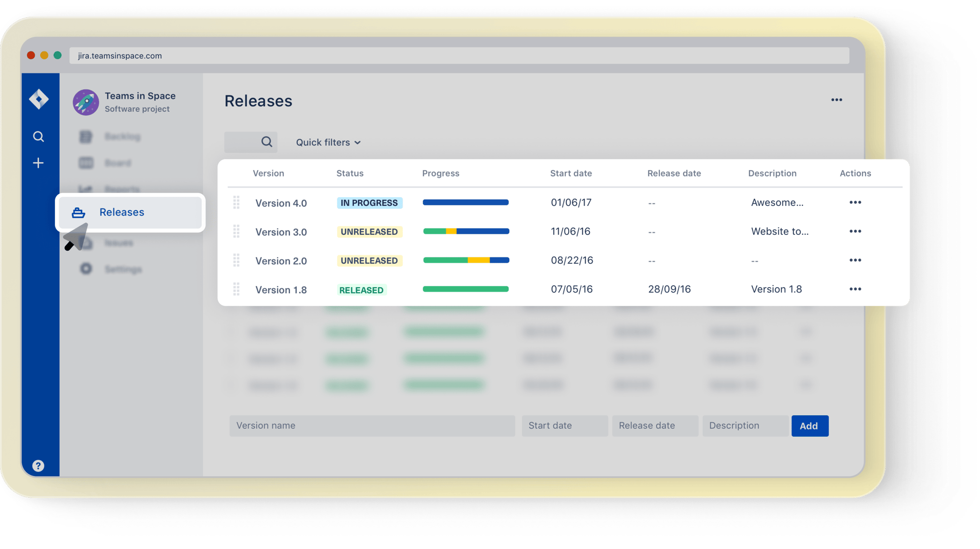Focus the Description input field

pyautogui.click(x=745, y=426)
